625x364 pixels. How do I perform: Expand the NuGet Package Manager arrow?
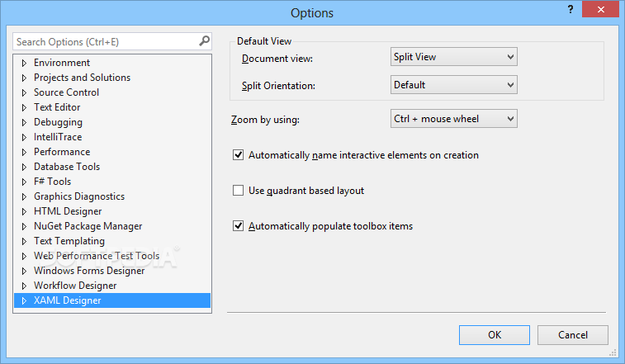click(x=24, y=226)
